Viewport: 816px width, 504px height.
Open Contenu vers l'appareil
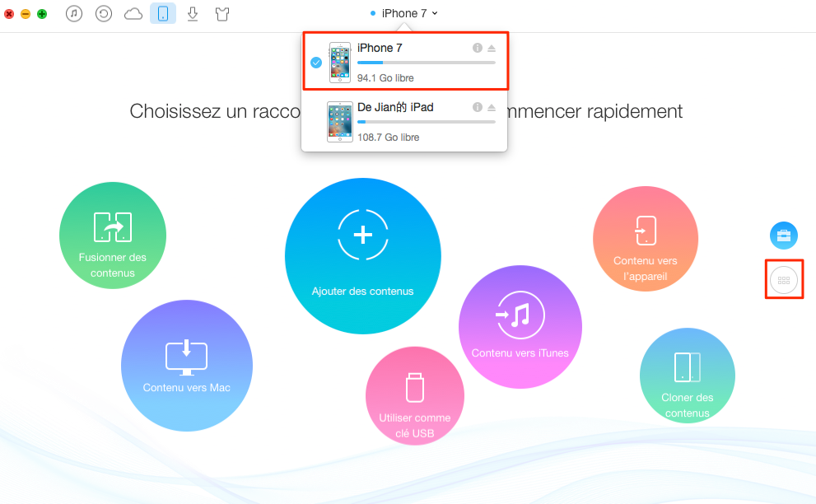(x=646, y=239)
